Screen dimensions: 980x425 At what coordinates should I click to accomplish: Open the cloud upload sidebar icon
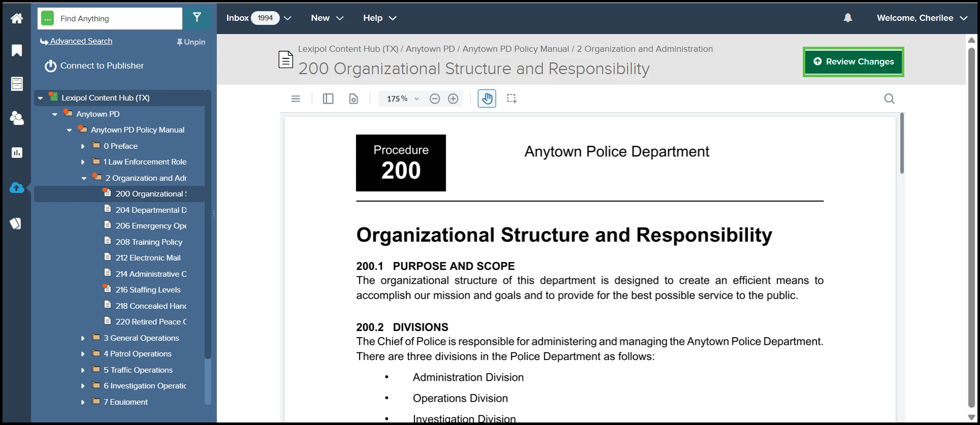click(x=17, y=188)
